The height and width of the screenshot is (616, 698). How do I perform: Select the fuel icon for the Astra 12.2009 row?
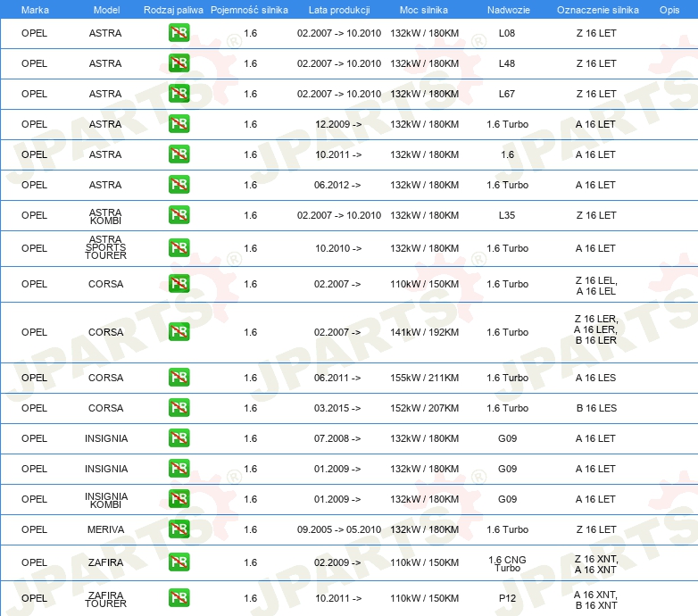179,124
